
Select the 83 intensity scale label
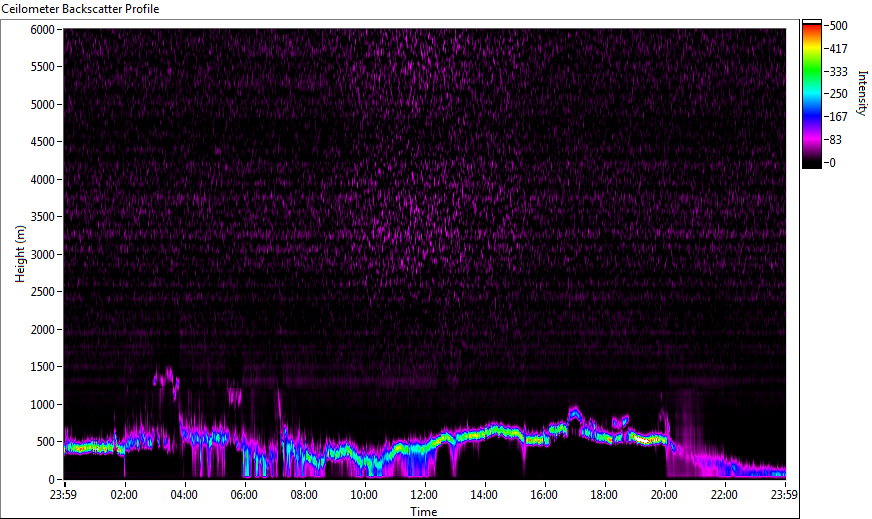pos(835,140)
